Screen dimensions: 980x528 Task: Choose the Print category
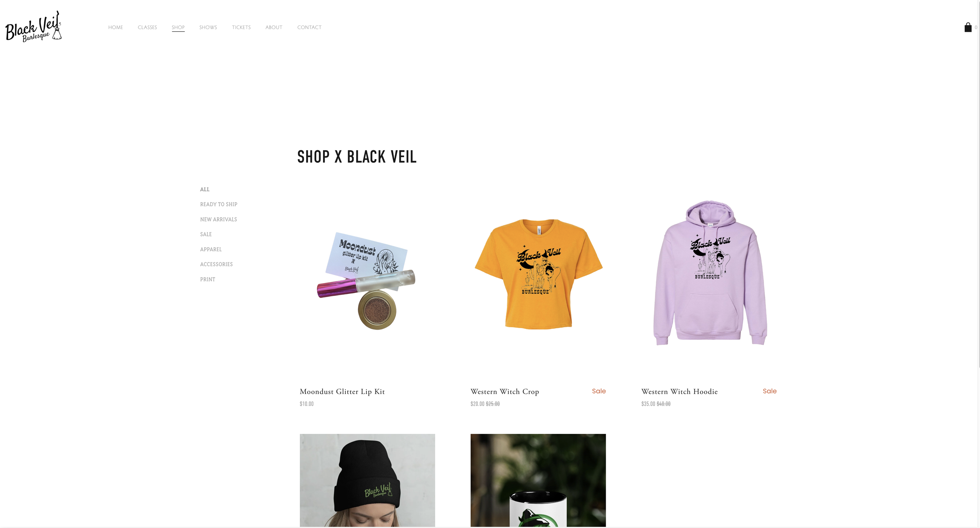(x=207, y=279)
